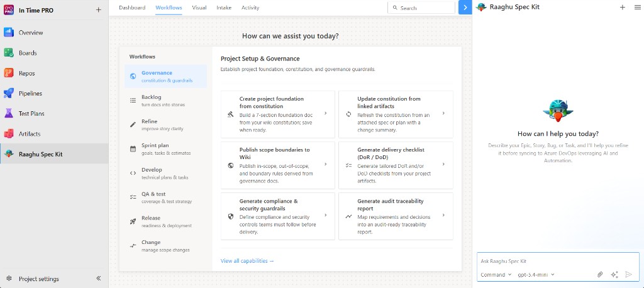Click the Governance globe icon
The width and height of the screenshot is (644, 288).
pos(133,76)
